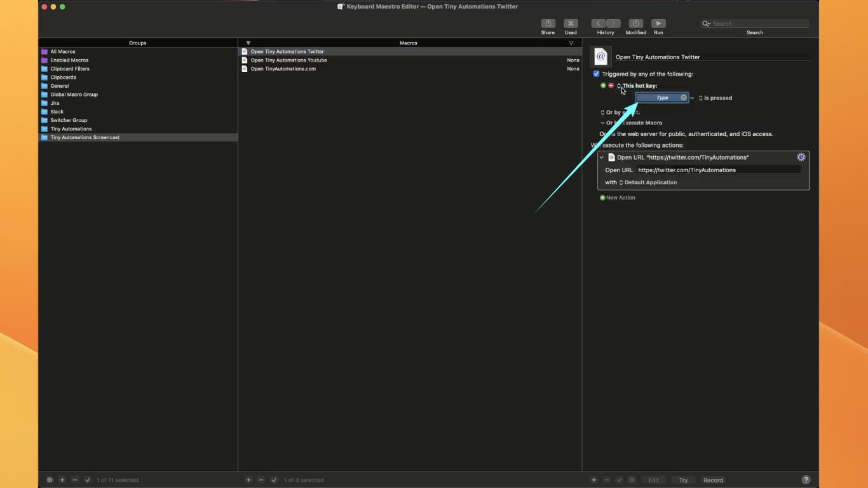Click the Groups column header
Image resolution: width=868 pixels, height=488 pixels.
click(x=138, y=43)
